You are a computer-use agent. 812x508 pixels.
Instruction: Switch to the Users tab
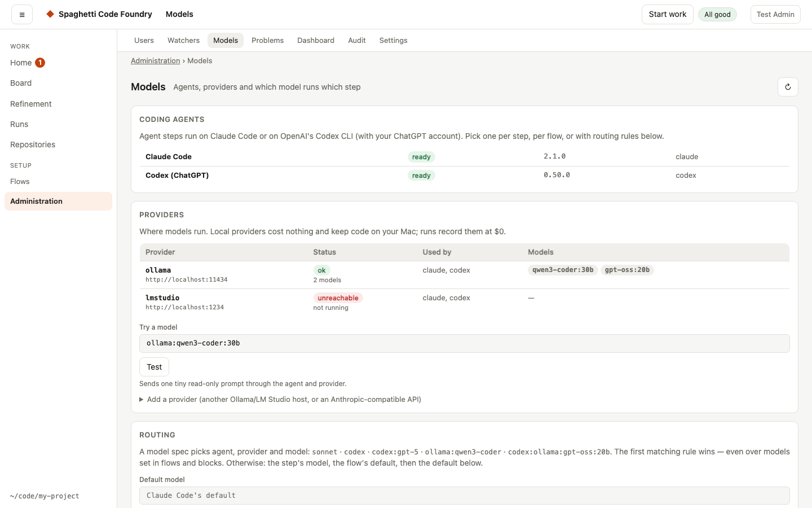tap(144, 40)
